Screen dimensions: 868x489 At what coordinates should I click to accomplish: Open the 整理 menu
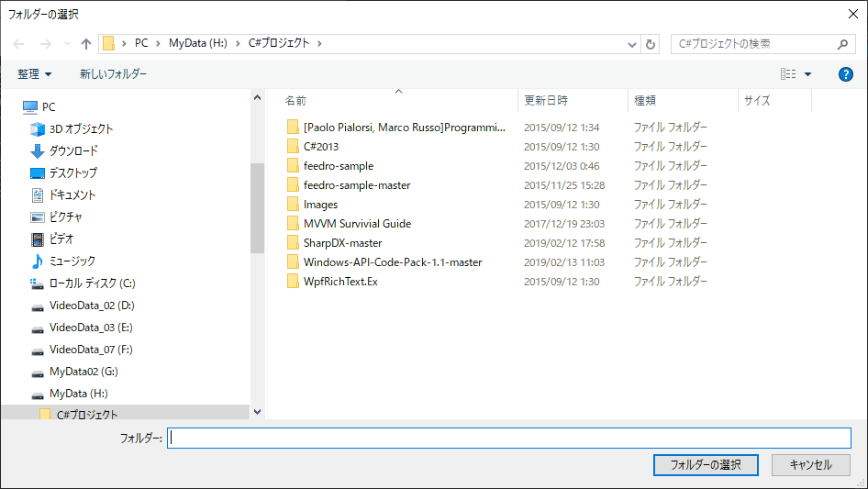click(34, 74)
